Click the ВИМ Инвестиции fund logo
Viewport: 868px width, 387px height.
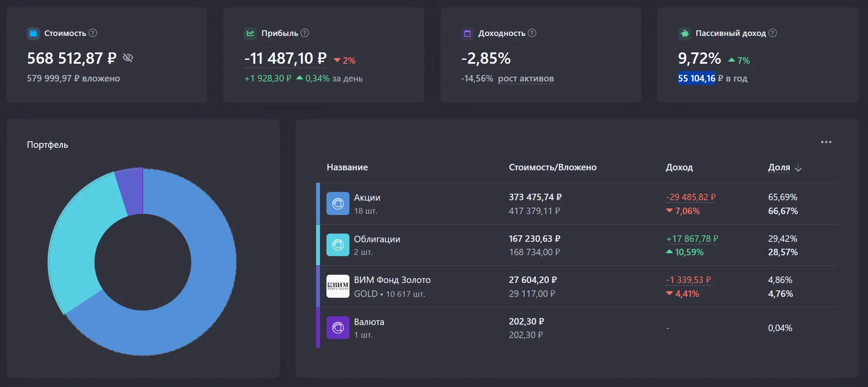[338, 286]
